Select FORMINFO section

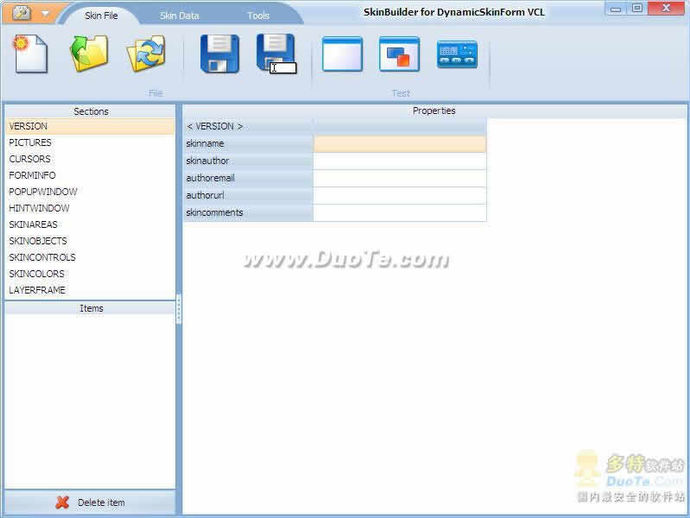click(90, 175)
